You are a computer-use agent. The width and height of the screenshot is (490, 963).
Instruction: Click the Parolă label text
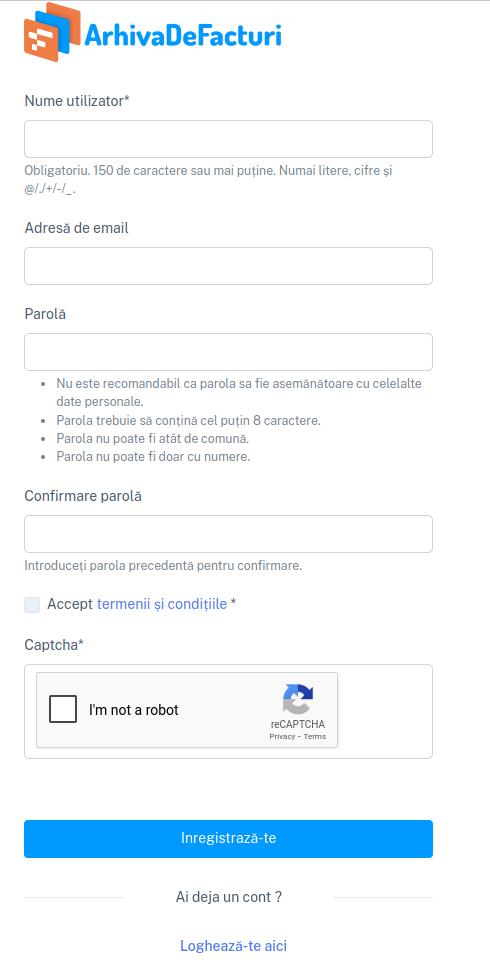coord(45,314)
